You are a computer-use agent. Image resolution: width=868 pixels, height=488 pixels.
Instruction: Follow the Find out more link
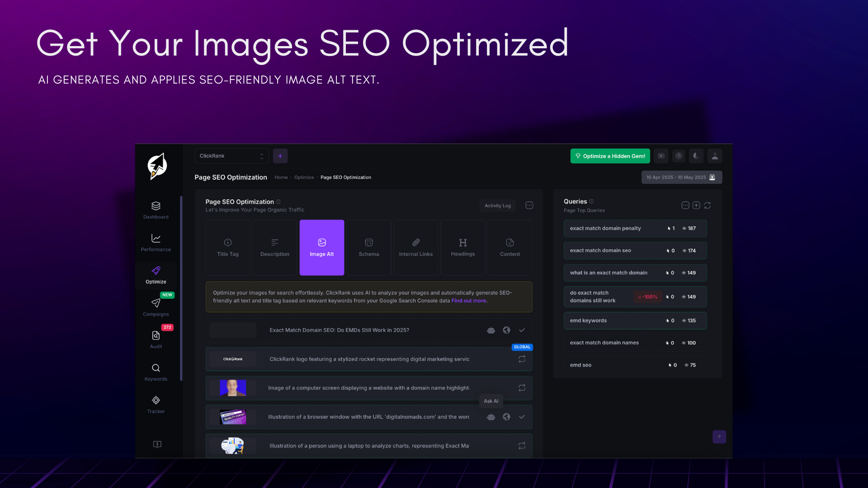pyautogui.click(x=468, y=301)
